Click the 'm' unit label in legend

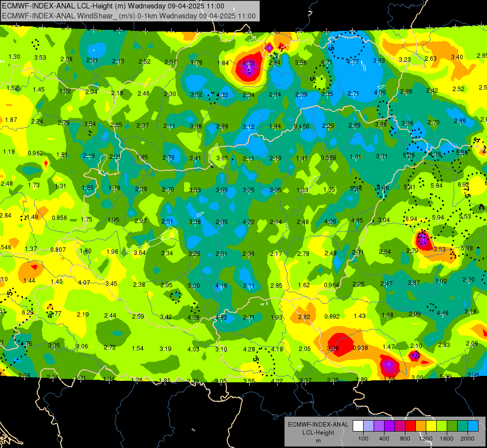click(x=318, y=441)
